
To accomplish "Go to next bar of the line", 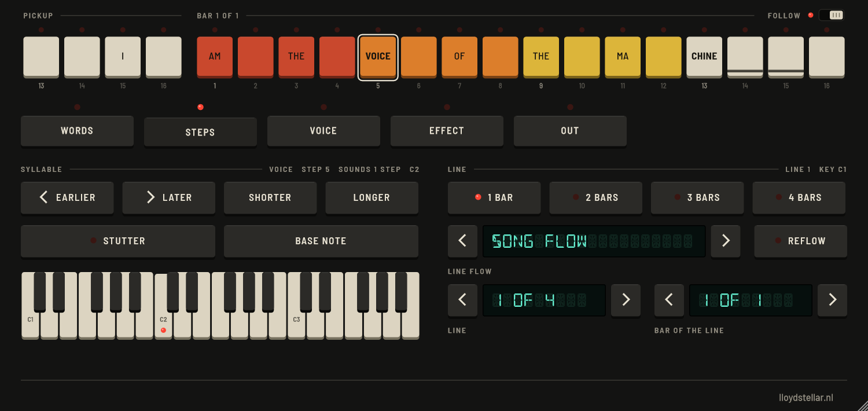I will tap(832, 300).
